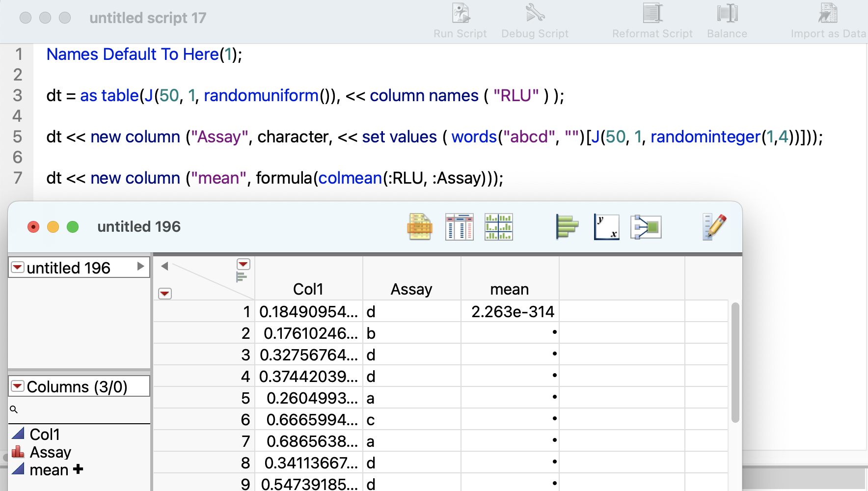Click the Balance toolbar icon

tap(727, 13)
